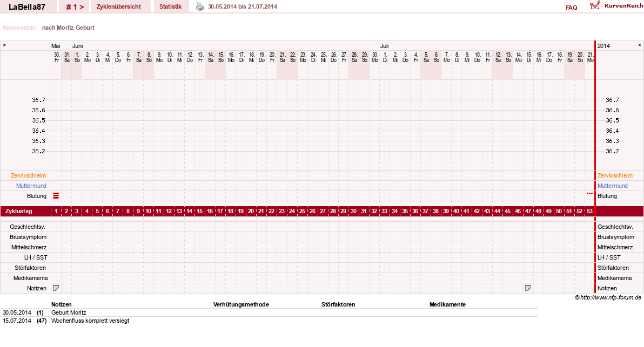Click the KurvenReich crown logo

pos(595,5)
